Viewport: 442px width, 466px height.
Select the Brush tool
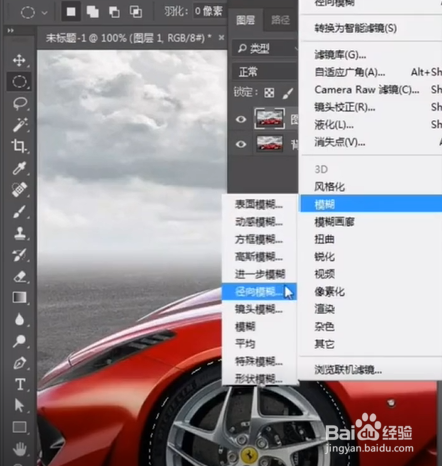pos(19,211)
